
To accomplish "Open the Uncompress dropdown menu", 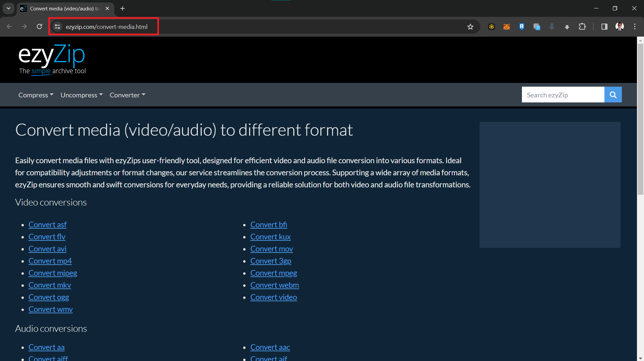I will (x=81, y=95).
